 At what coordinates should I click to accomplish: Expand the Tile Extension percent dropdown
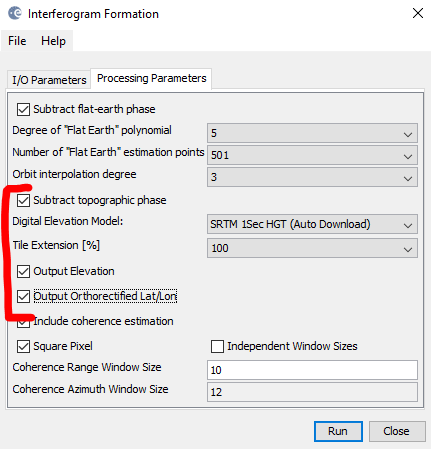(312, 248)
